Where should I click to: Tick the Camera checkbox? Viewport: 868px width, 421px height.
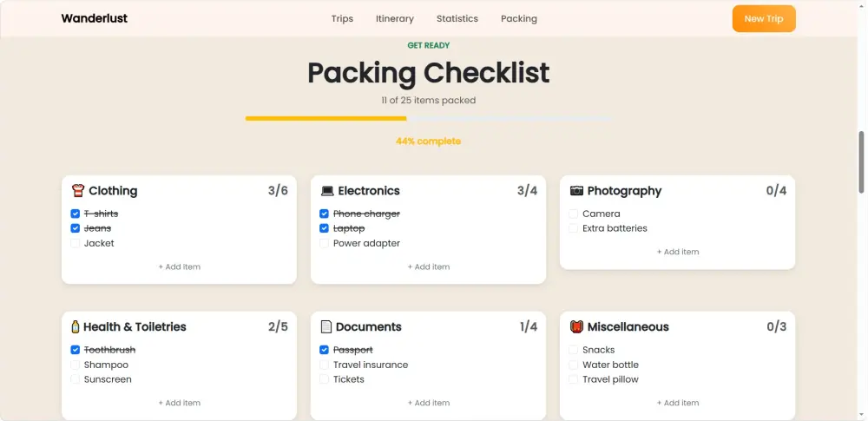[x=574, y=214]
